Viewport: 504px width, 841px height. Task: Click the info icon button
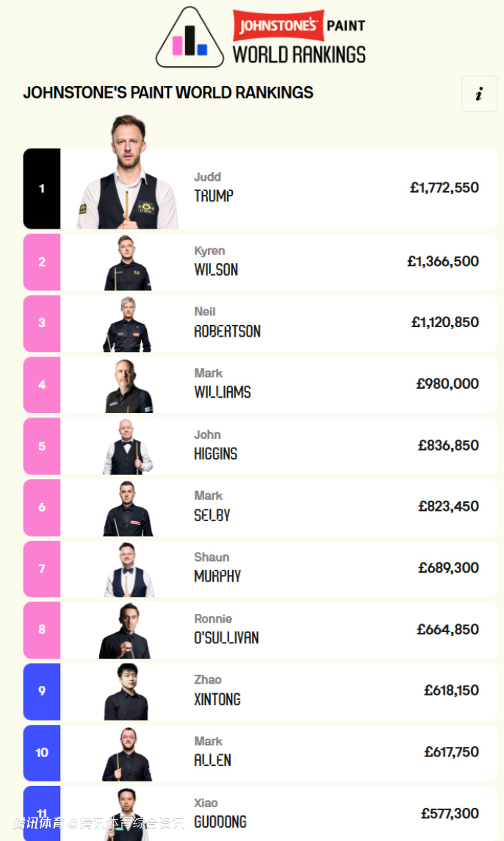click(x=479, y=94)
